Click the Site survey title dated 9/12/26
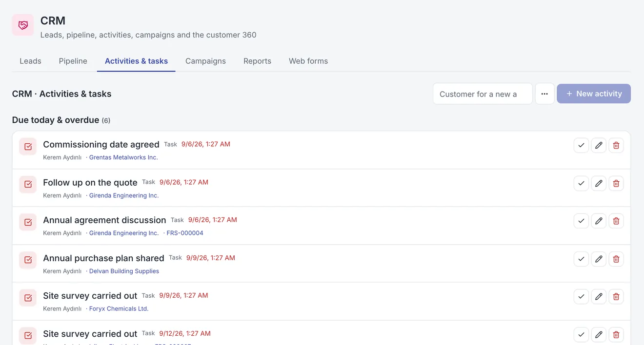 click(90, 333)
